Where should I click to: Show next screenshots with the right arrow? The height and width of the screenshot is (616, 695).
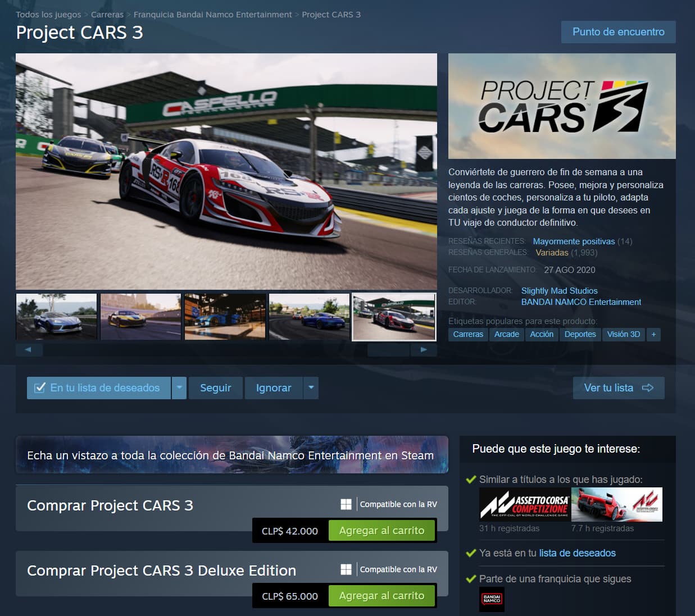coord(424,349)
